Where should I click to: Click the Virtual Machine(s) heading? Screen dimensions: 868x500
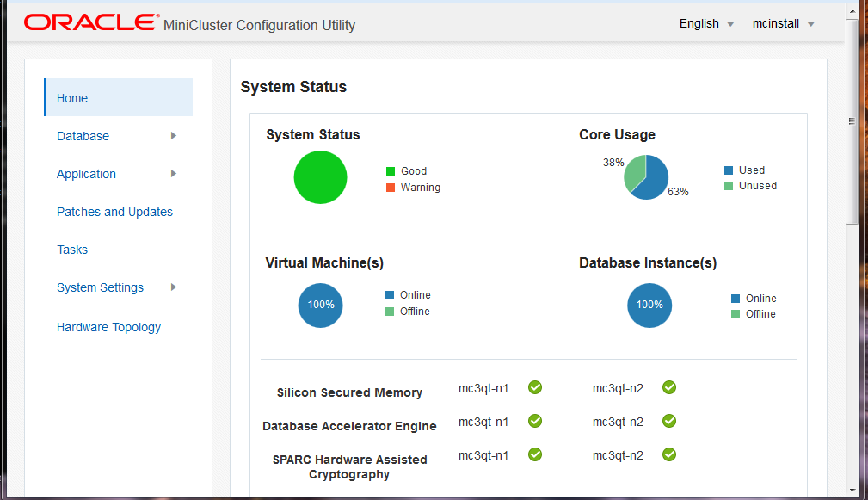[x=324, y=262]
